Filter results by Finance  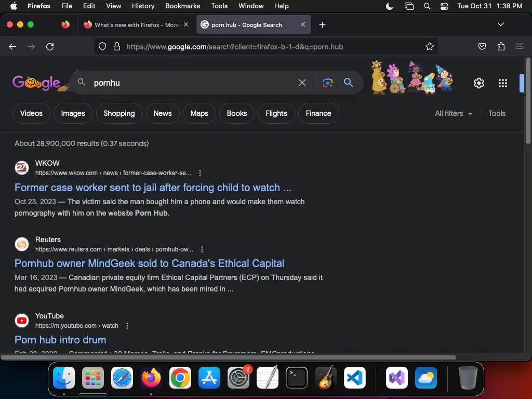pos(318,113)
